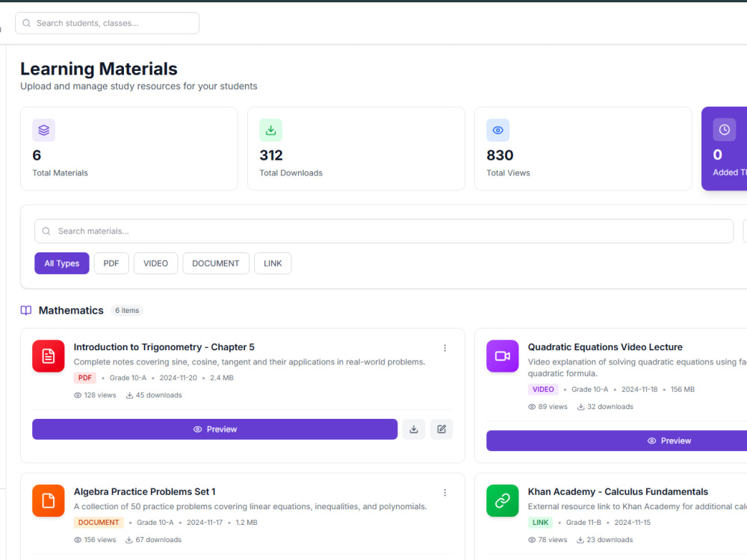Image resolution: width=747 pixels, height=560 pixels.
Task: Preview Introduction to Trigonometry material
Action: tap(215, 429)
